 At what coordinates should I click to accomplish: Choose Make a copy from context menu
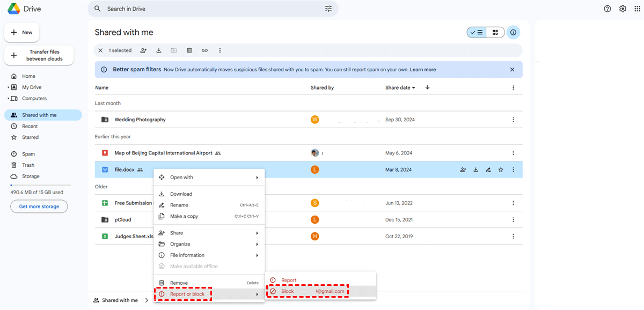(x=184, y=216)
